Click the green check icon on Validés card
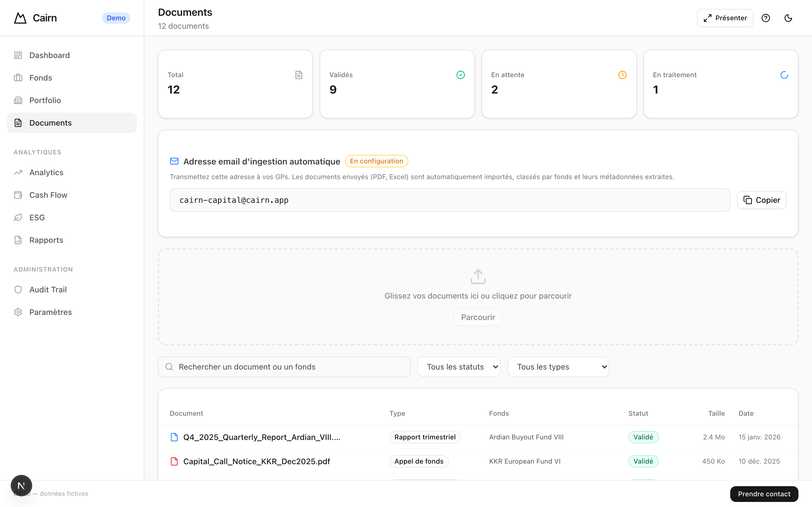The image size is (812, 507). point(460,75)
